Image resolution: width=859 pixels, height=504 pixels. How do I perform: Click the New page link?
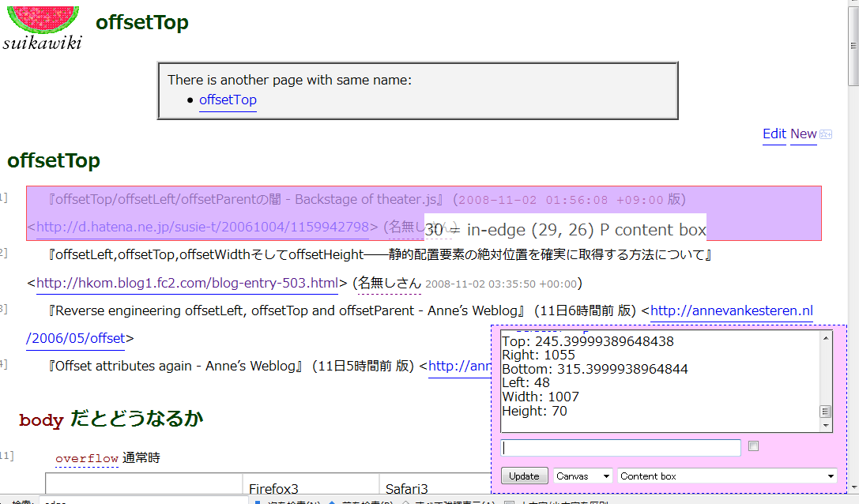803,134
